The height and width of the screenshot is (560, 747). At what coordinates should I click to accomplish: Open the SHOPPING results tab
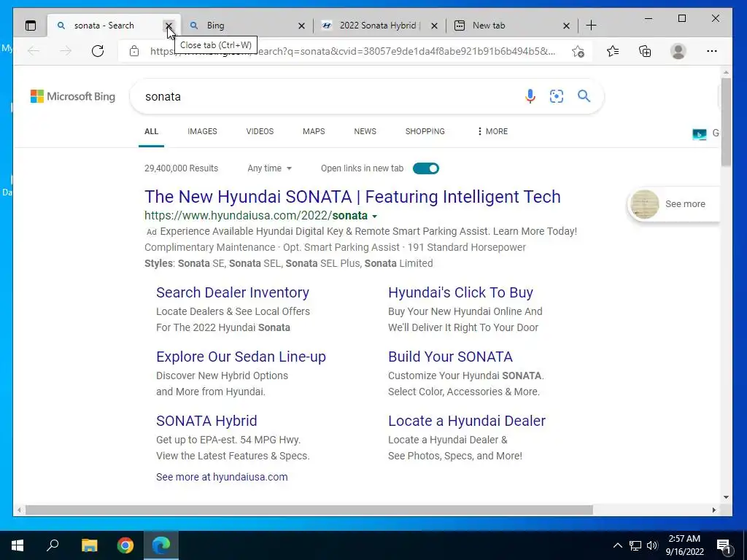(x=425, y=131)
